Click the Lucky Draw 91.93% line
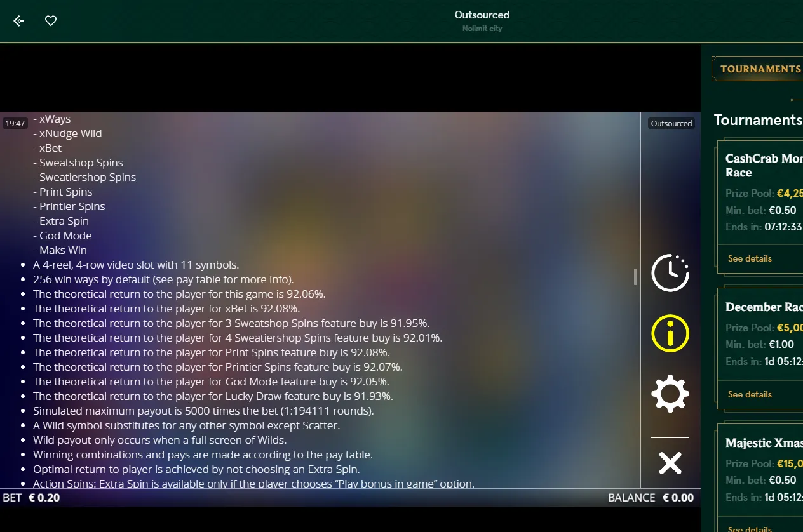This screenshot has height=532, width=803. [x=213, y=396]
